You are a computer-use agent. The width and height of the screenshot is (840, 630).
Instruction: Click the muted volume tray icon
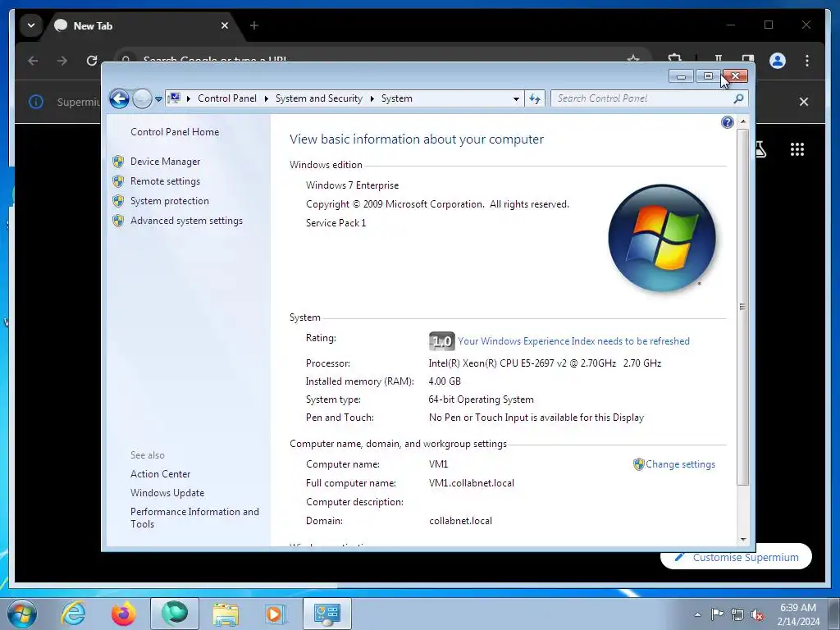(757, 615)
